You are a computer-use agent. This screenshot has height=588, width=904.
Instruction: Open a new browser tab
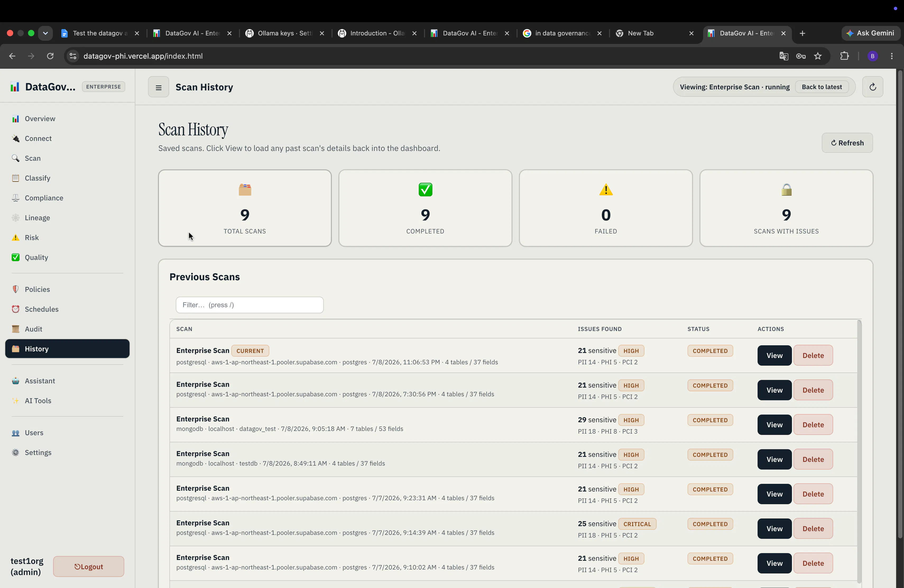click(x=802, y=33)
